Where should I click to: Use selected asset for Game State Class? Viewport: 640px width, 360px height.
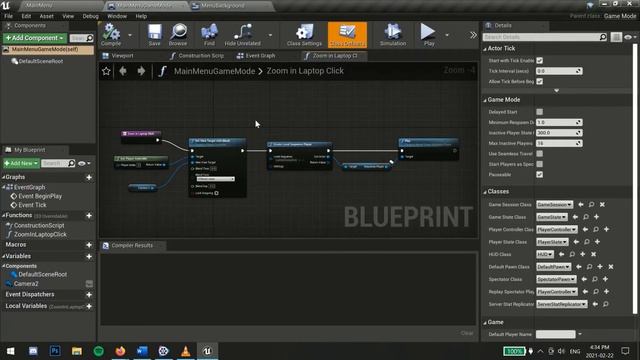[x=575, y=217]
